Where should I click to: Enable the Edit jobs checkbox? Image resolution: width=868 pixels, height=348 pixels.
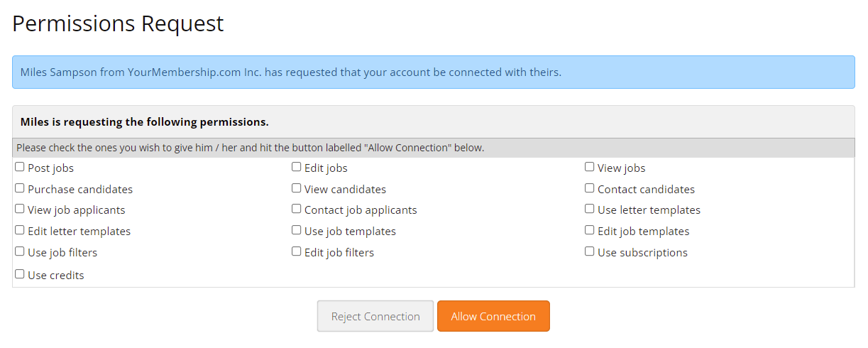(297, 168)
